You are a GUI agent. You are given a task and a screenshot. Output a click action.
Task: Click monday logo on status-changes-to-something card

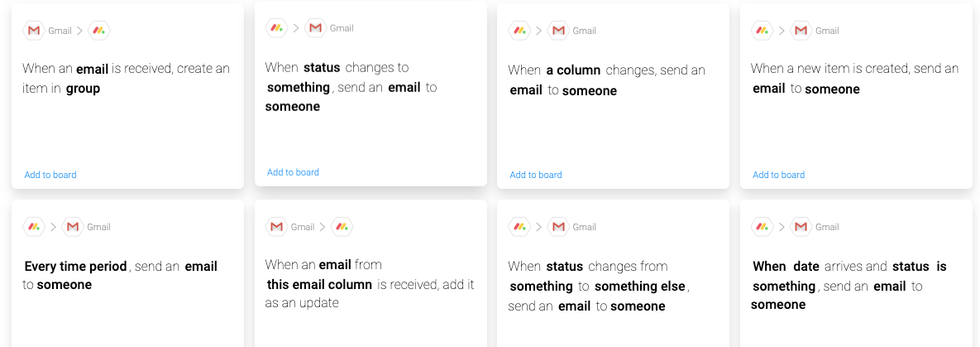coord(276,27)
